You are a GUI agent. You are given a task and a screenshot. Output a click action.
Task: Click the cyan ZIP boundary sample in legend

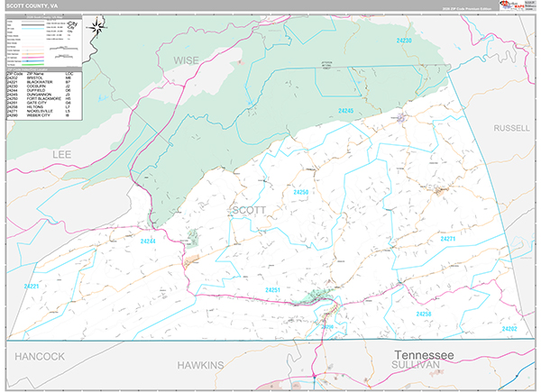click(33, 29)
